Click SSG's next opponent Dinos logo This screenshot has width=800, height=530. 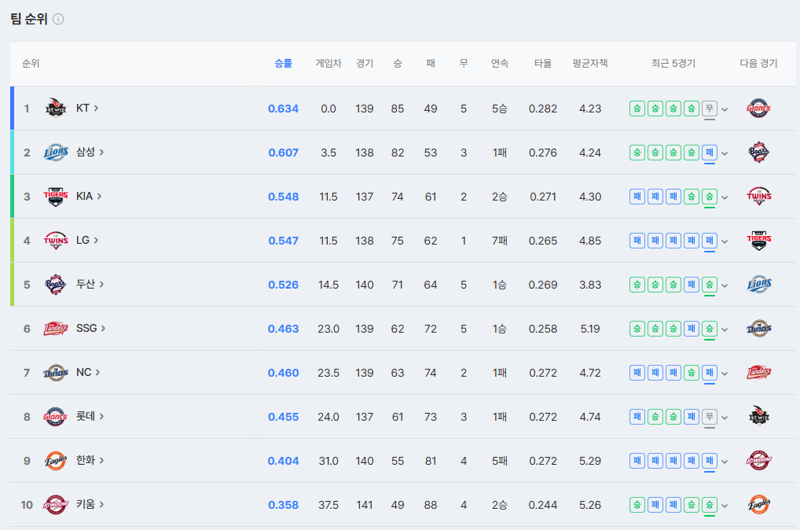coord(759,329)
